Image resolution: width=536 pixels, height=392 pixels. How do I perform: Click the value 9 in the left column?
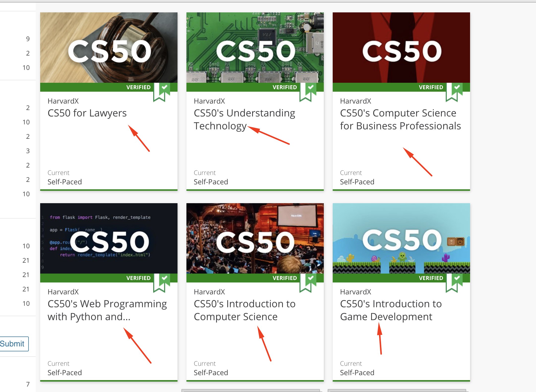tap(28, 39)
